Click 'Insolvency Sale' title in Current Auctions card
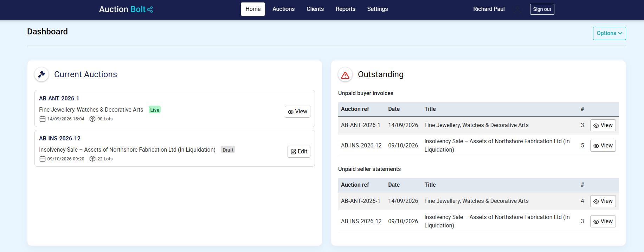This screenshot has height=252, width=644. point(127,150)
